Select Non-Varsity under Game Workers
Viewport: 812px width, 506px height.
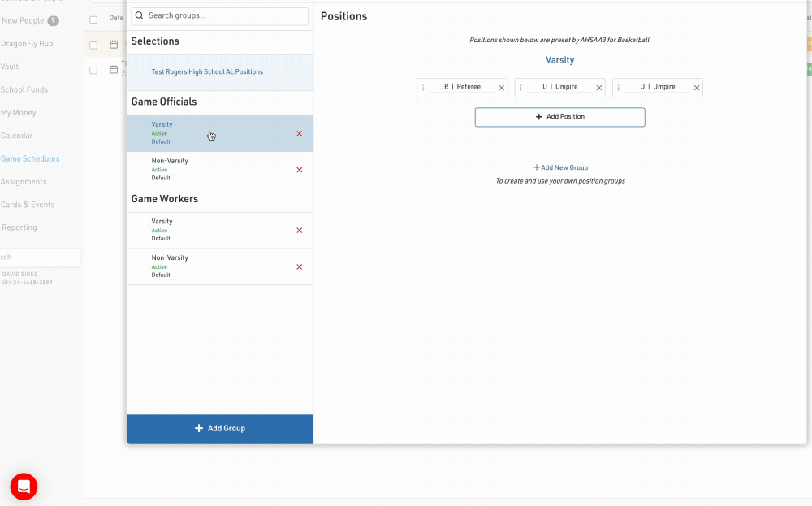170,257
